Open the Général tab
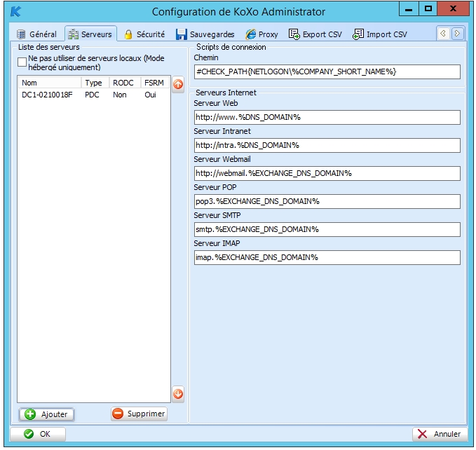 click(x=36, y=34)
